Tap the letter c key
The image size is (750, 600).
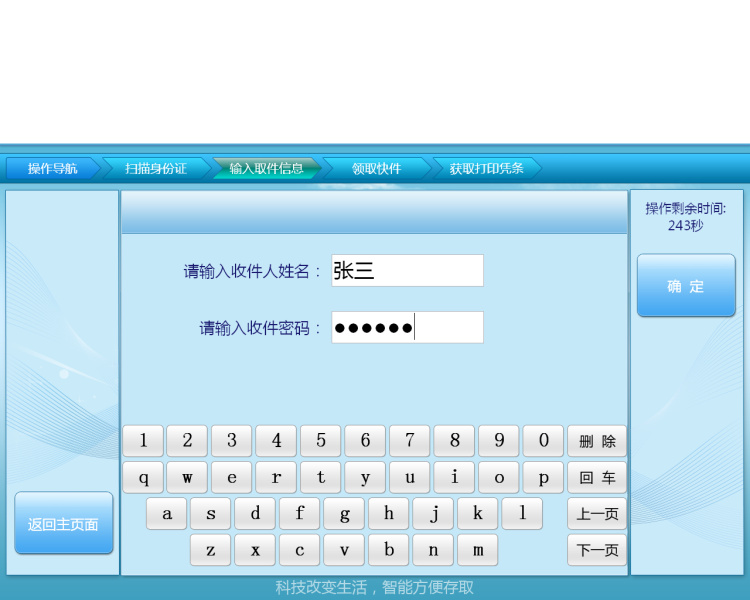click(299, 550)
